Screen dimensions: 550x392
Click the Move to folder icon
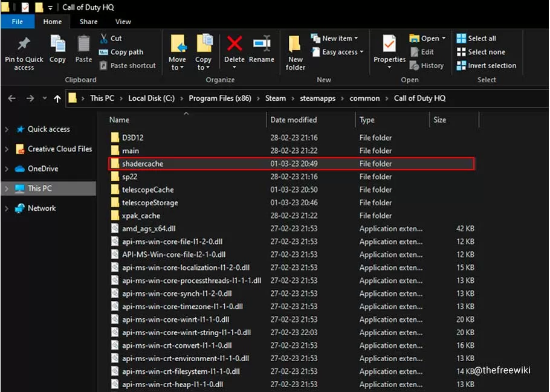[x=178, y=44]
